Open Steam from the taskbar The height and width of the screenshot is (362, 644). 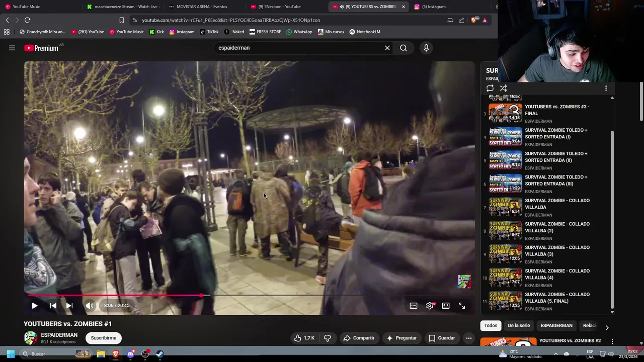click(160, 354)
